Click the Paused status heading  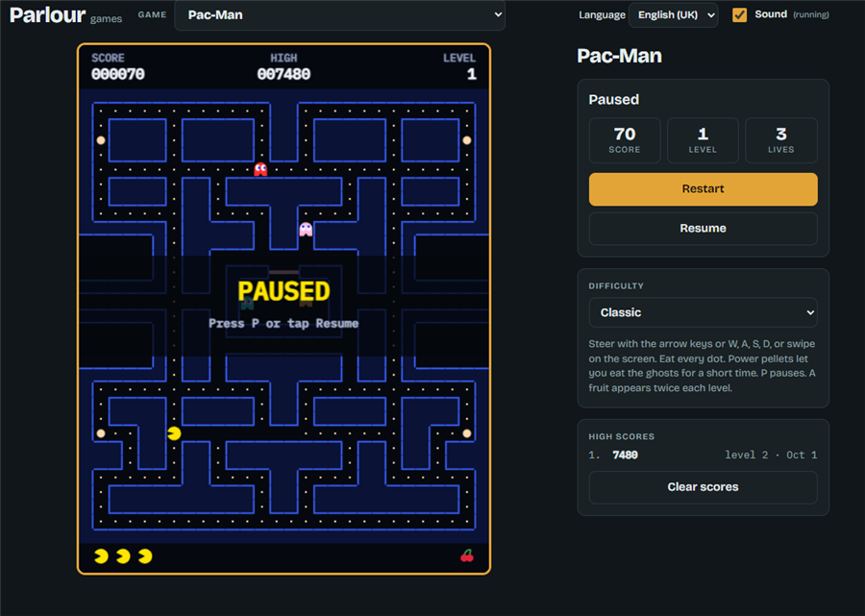(613, 100)
